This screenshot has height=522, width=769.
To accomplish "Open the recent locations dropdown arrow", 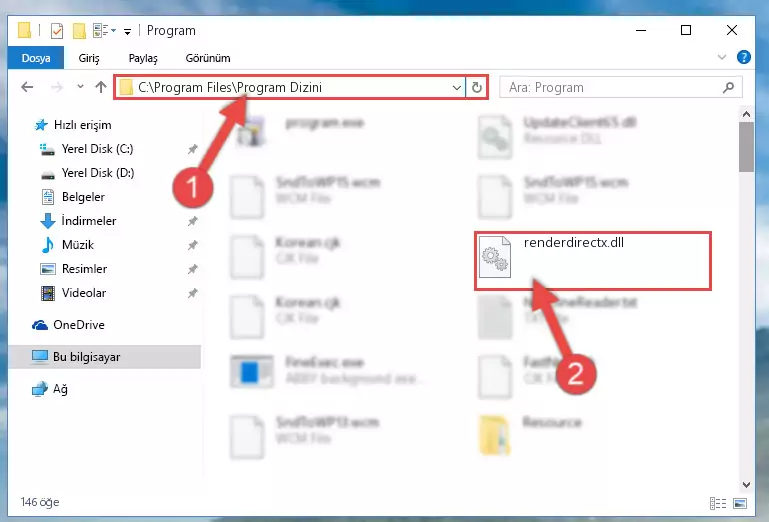I will 80,87.
